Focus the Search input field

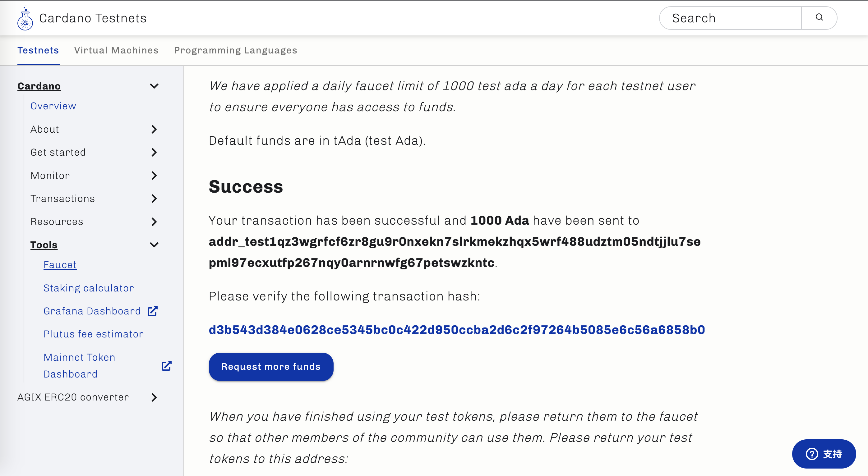coord(730,18)
